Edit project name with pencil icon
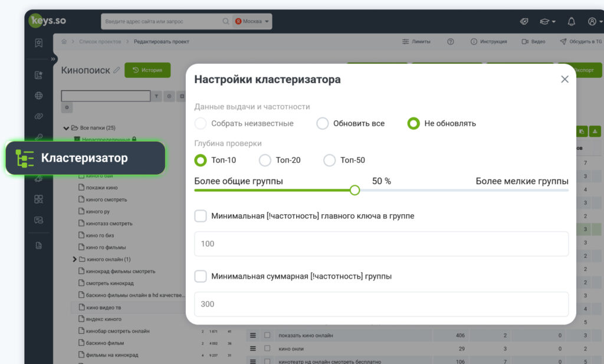604x364 pixels. 116,70
